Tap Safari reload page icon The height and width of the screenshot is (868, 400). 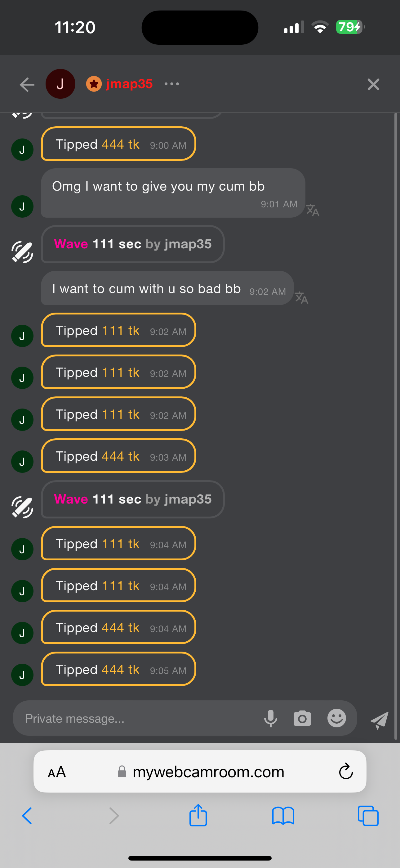coord(345,771)
